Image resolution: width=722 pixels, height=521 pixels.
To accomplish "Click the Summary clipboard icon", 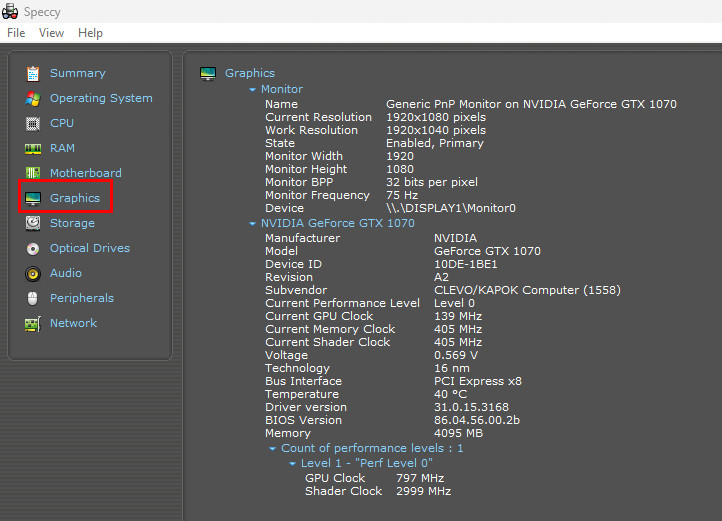I will [33, 73].
